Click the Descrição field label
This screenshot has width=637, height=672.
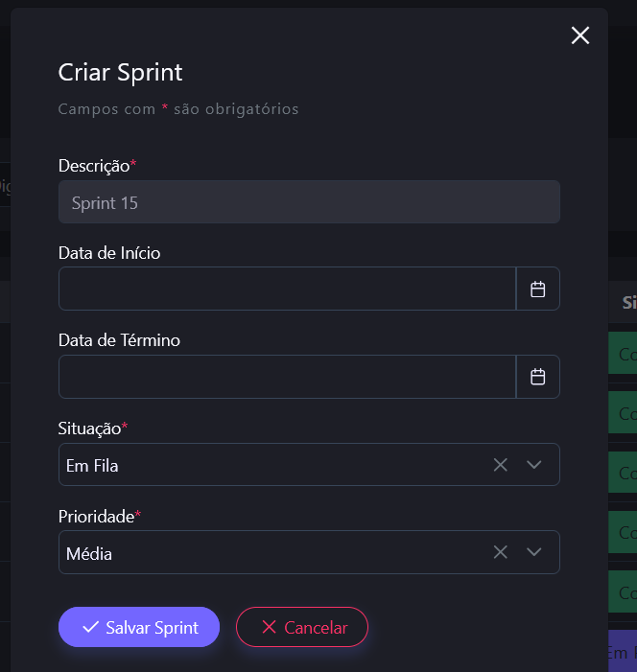pyautogui.click(x=94, y=166)
